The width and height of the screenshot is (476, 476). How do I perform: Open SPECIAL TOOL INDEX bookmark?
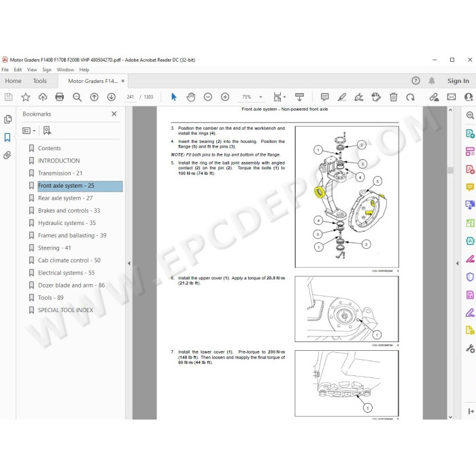65,310
